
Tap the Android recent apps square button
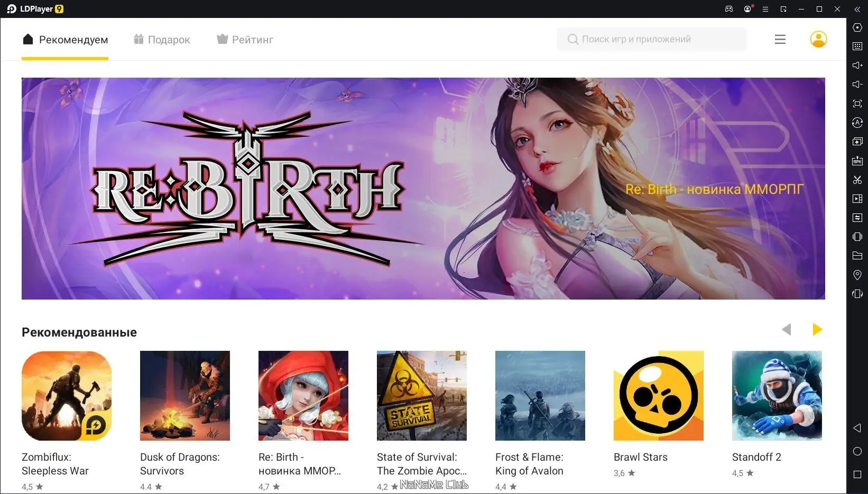tap(857, 474)
